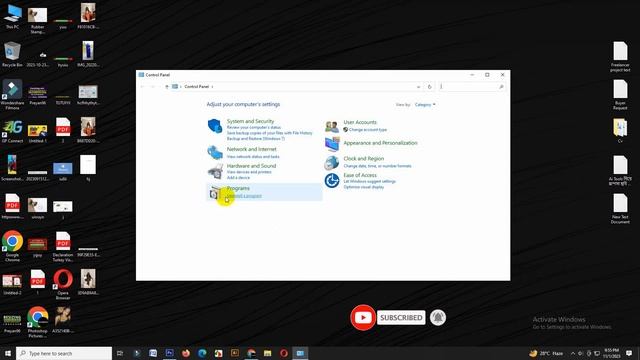Click the Control Panel taskbar icon
Screen dimensions: 640x360
pyautogui.click(x=300, y=353)
